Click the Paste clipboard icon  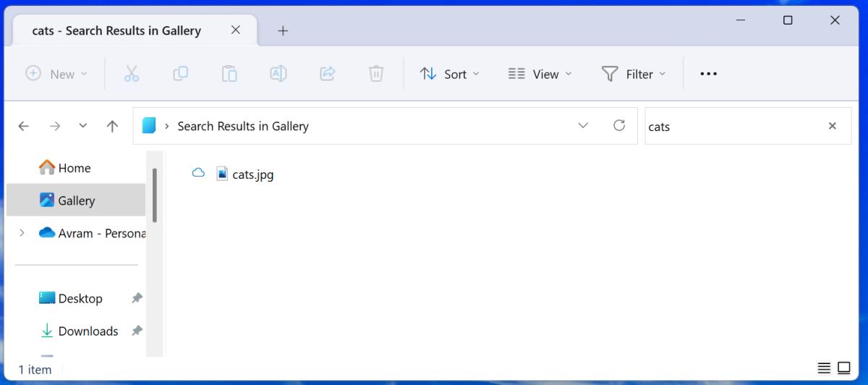[x=229, y=74]
